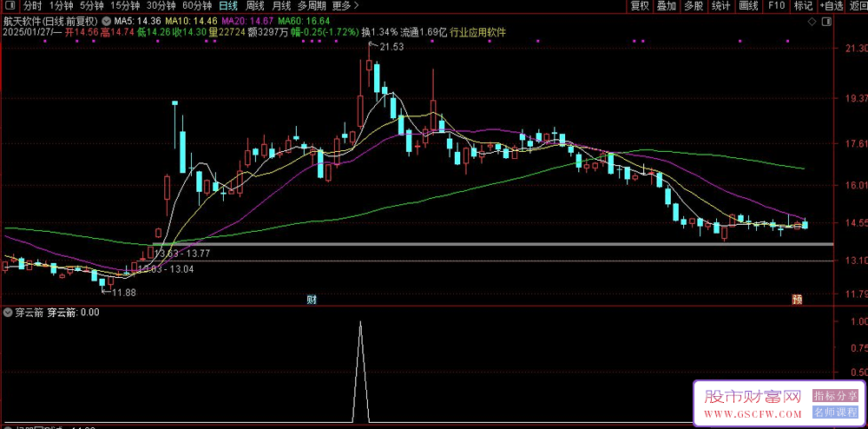Click the blue 财 marker on the chart
The width and height of the screenshot is (868, 429).
pos(312,300)
